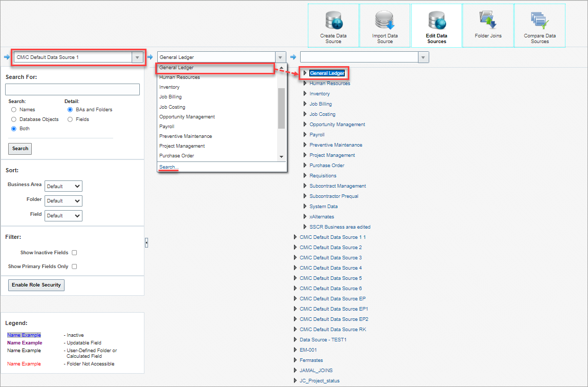Select the System Data tree item
This screenshot has width=588, height=387.
tap(323, 207)
